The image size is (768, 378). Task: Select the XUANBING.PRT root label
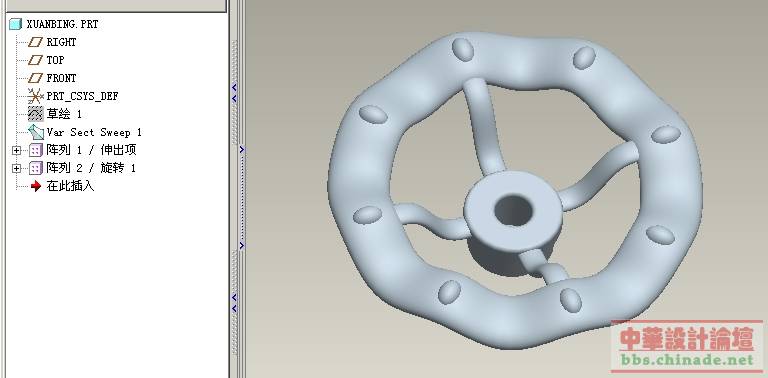click(62, 24)
